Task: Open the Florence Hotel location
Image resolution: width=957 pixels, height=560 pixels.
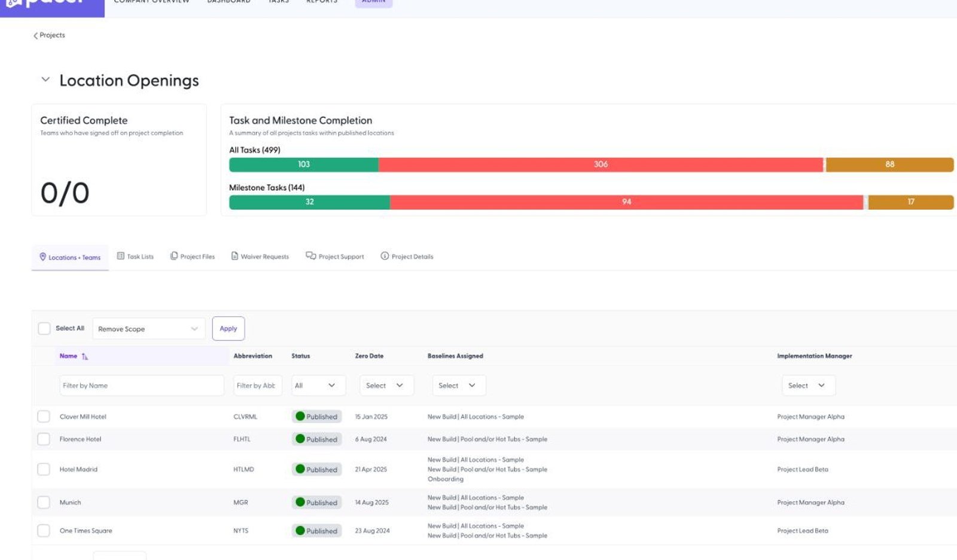Action: 81,439
